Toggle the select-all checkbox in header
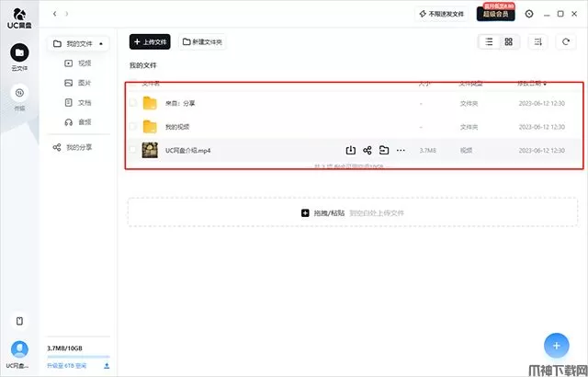Screen dimensions: 588x377 (x=132, y=82)
